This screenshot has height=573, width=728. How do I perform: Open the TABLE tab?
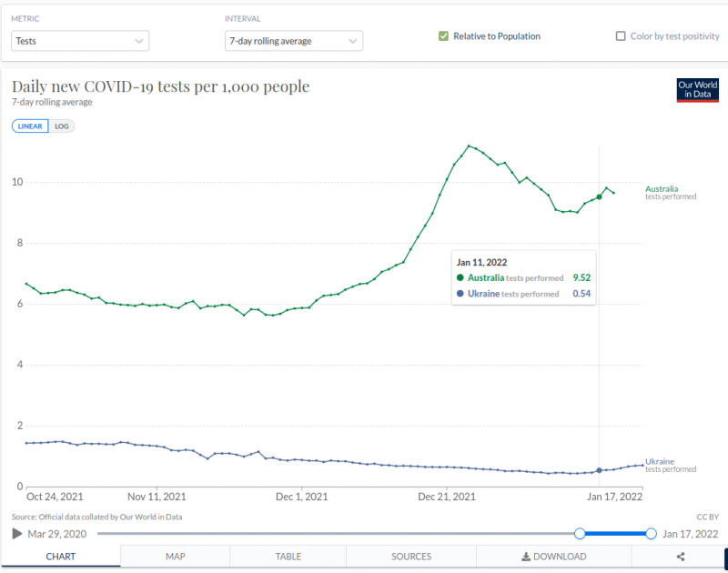coord(288,557)
